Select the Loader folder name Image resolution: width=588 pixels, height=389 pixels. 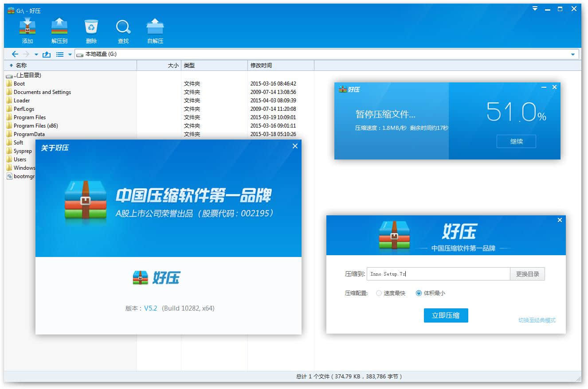(22, 100)
